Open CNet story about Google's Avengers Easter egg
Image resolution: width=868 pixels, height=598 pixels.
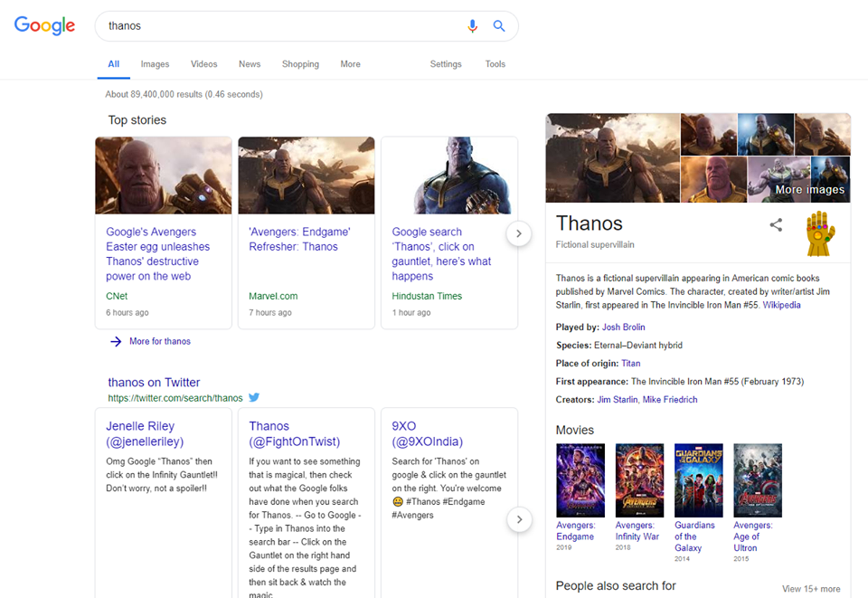pos(158,253)
